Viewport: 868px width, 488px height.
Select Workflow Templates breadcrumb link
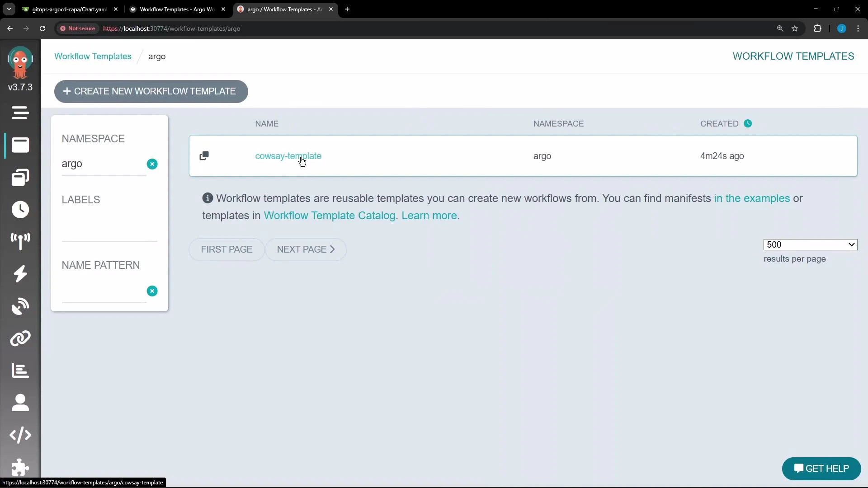93,56
